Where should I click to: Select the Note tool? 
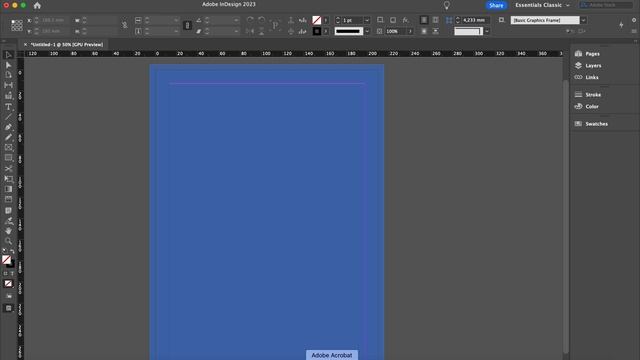pos(9,211)
